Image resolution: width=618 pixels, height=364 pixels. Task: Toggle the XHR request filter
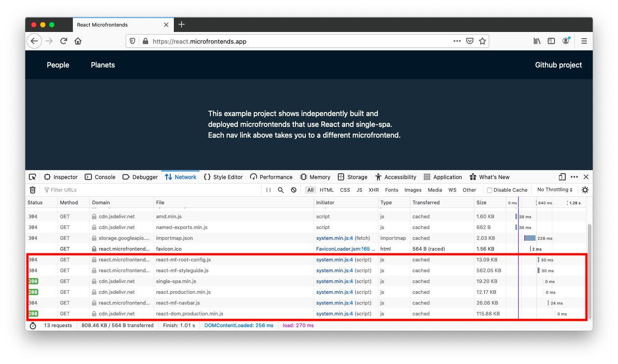(x=373, y=189)
